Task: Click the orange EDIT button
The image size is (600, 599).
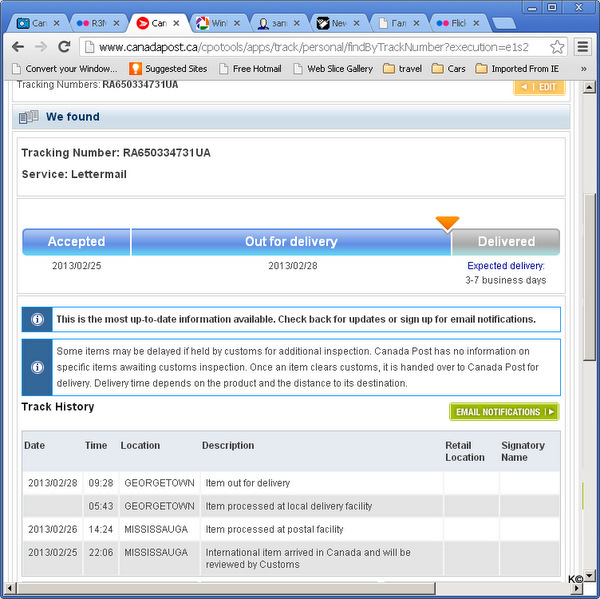Action: (539, 87)
